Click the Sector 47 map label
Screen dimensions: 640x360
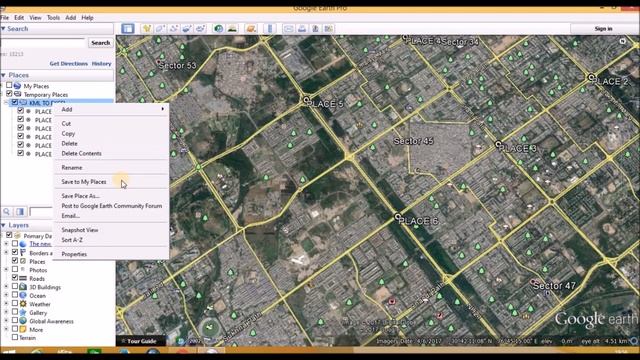tap(554, 286)
